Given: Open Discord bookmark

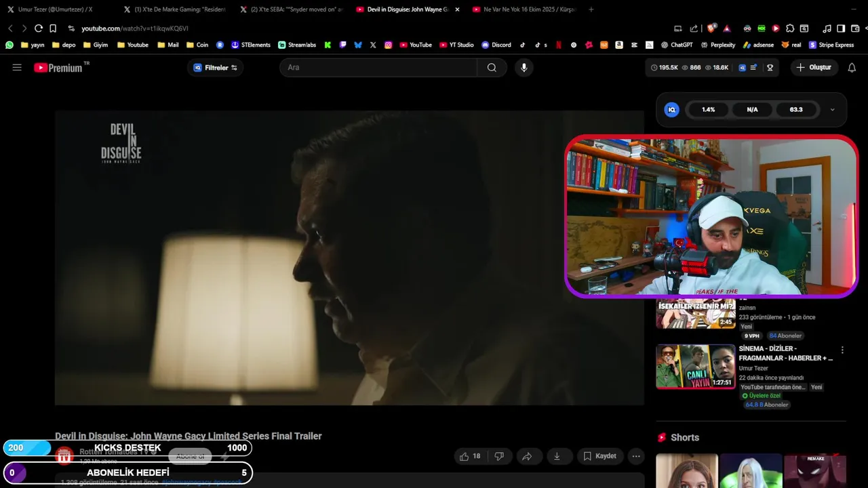Looking at the screenshot, I should (x=496, y=45).
